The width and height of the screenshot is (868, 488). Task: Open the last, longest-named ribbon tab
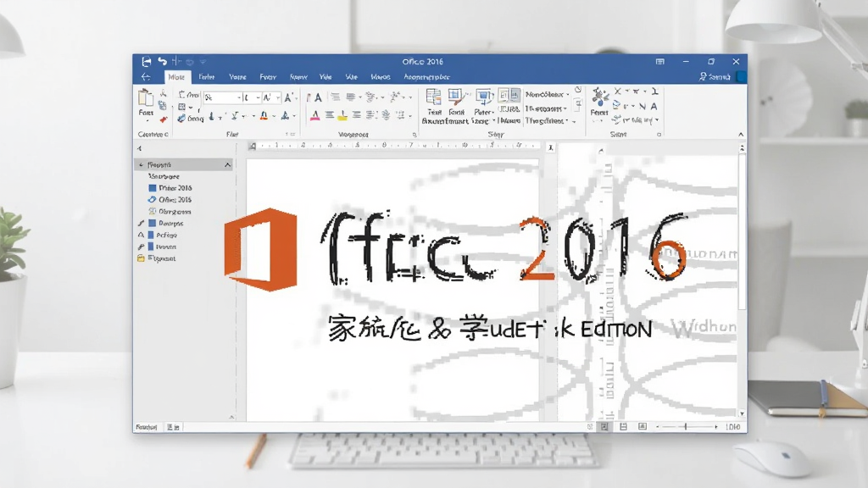coord(427,77)
